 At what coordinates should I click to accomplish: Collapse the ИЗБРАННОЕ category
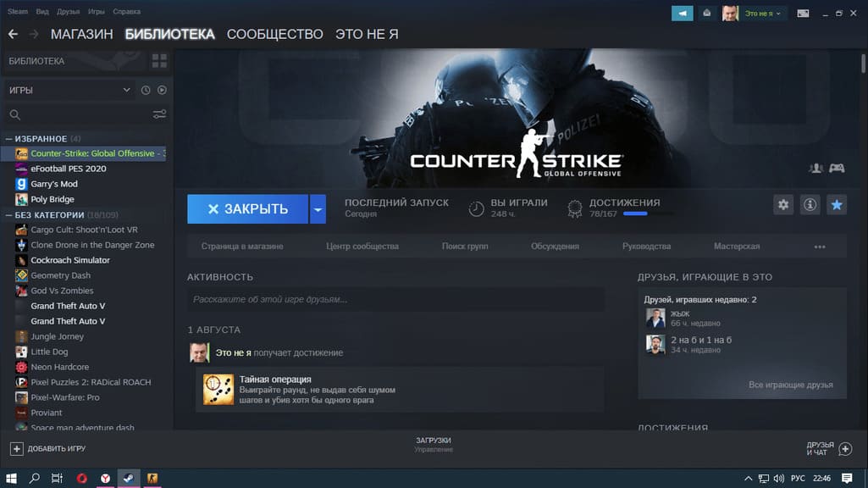pyautogui.click(x=8, y=138)
